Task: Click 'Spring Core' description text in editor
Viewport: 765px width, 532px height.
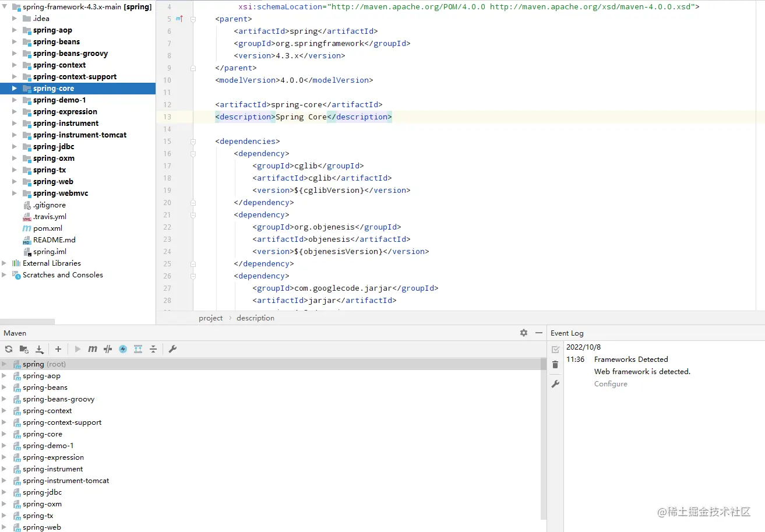Action: click(x=301, y=117)
